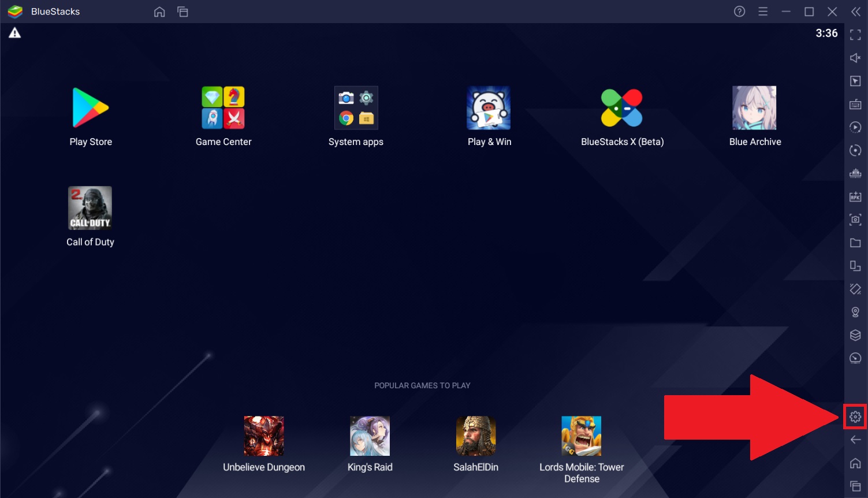Toggle Eco mode sidebar icon

click(855, 358)
